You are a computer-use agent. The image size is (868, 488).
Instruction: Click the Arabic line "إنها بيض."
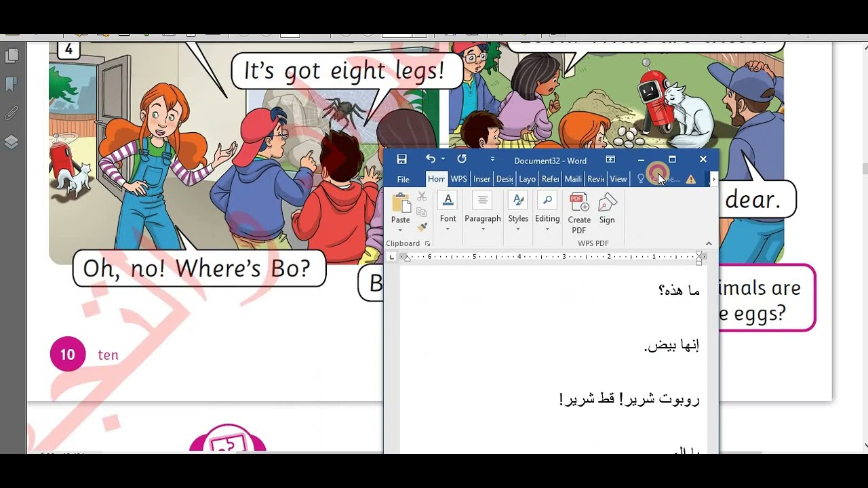[x=671, y=345]
